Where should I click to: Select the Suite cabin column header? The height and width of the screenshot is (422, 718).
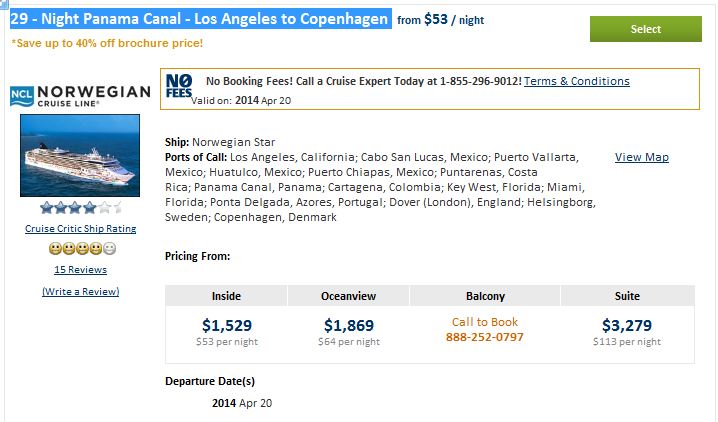coord(627,296)
